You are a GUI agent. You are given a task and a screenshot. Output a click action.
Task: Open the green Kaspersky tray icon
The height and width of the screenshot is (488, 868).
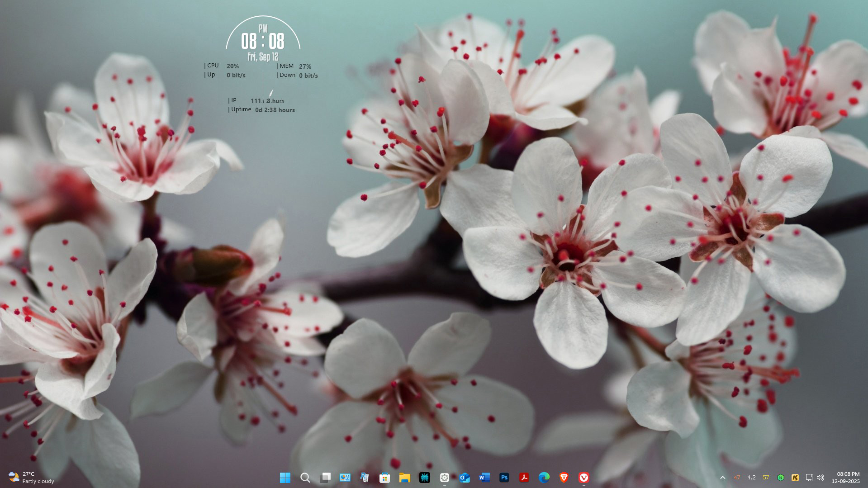781,478
